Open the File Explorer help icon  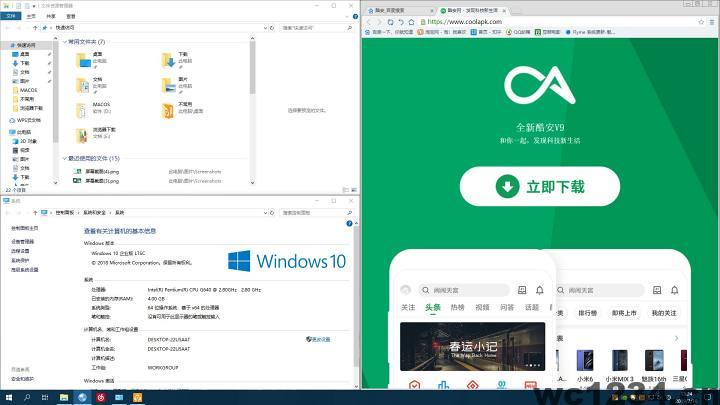tap(355, 17)
